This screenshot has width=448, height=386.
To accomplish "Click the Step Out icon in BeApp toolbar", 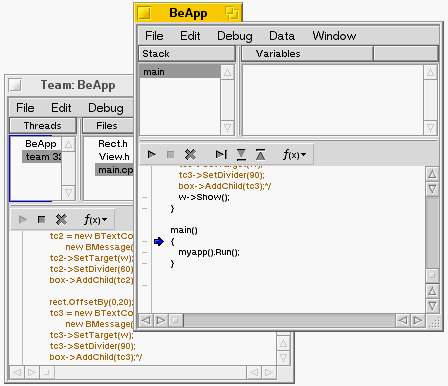I will (x=260, y=155).
